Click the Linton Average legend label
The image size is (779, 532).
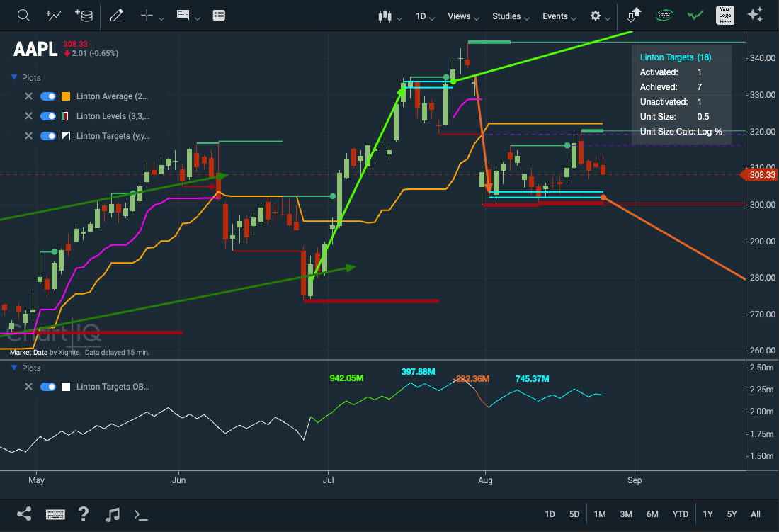112,96
